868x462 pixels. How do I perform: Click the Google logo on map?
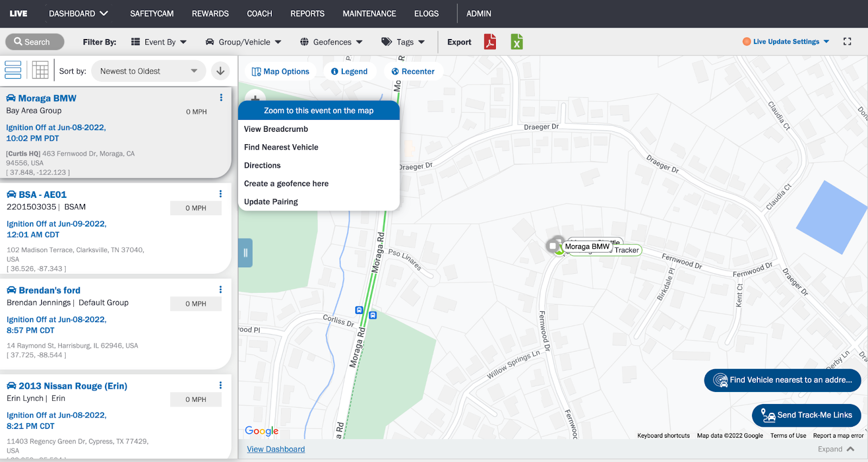[x=261, y=431]
